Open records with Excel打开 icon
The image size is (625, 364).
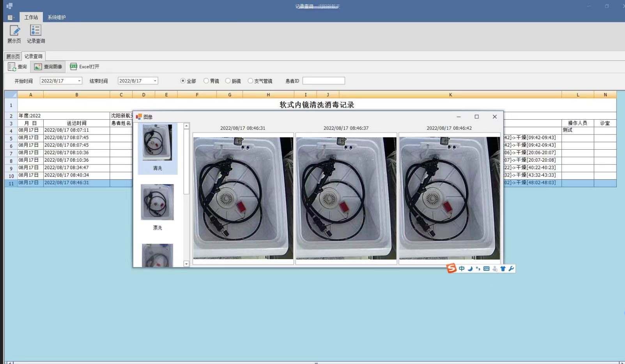tap(73, 67)
